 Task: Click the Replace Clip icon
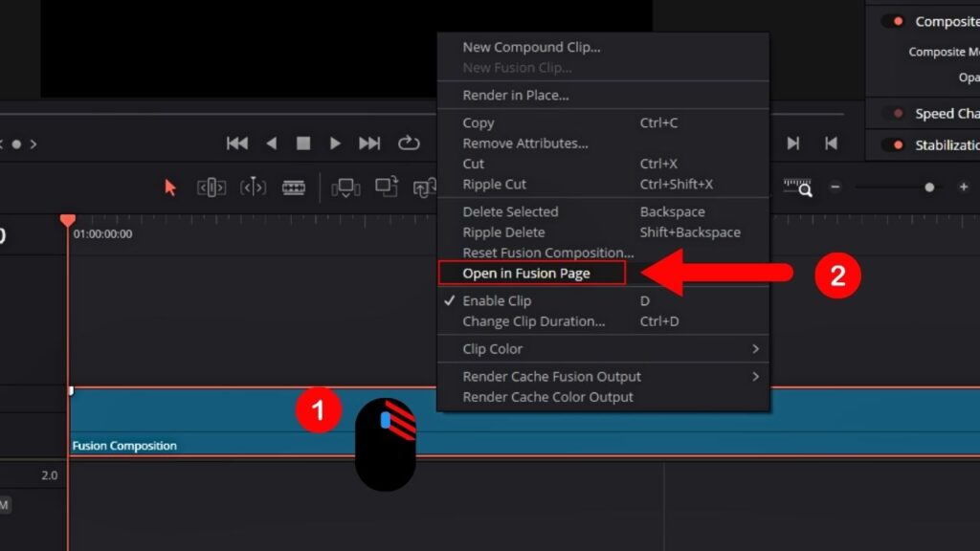424,187
